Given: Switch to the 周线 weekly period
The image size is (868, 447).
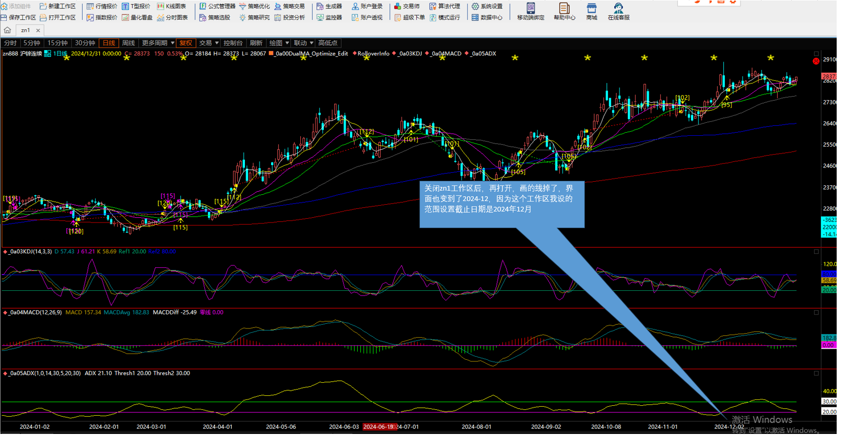Looking at the screenshot, I should (x=128, y=43).
